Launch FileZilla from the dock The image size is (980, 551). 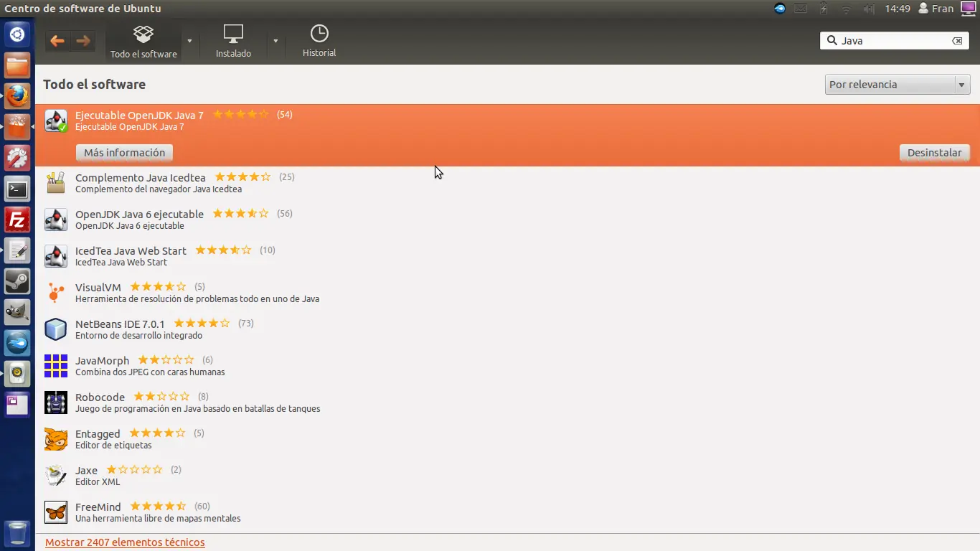(x=17, y=220)
